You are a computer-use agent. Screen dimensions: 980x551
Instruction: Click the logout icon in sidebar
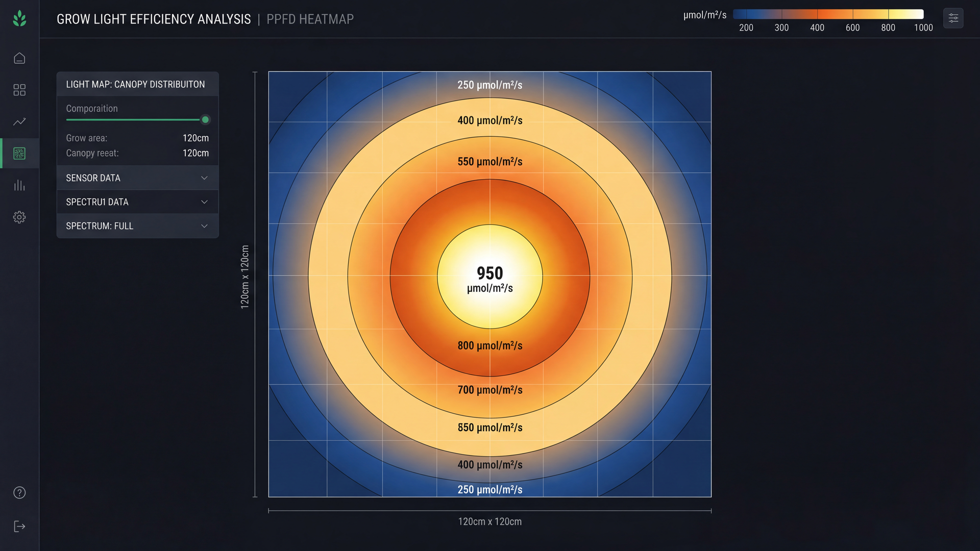coord(19,527)
